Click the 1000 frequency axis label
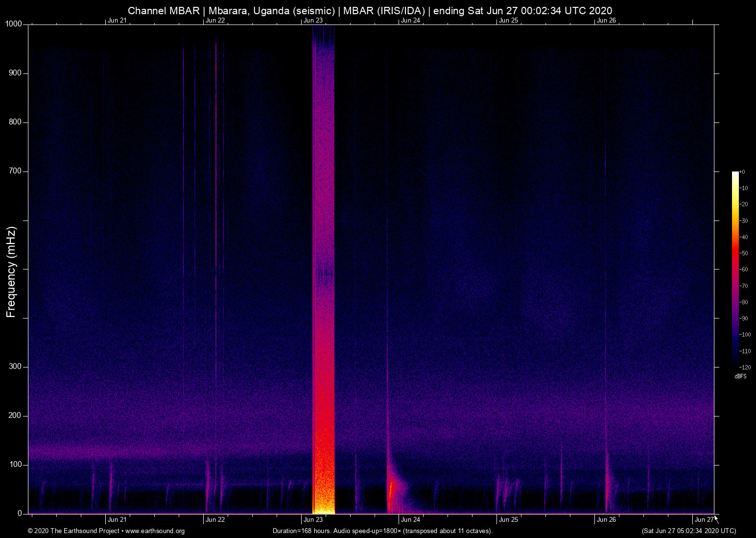This screenshot has height=538, width=756. tap(14, 24)
